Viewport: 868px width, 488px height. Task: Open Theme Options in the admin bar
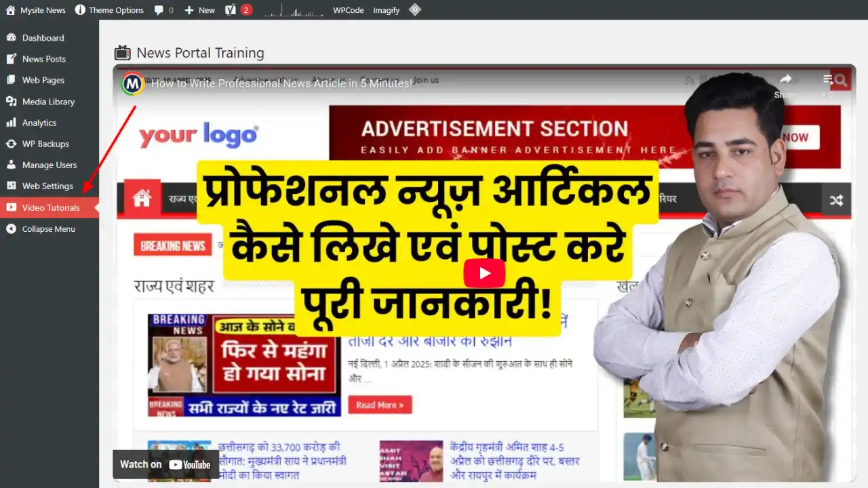109,10
